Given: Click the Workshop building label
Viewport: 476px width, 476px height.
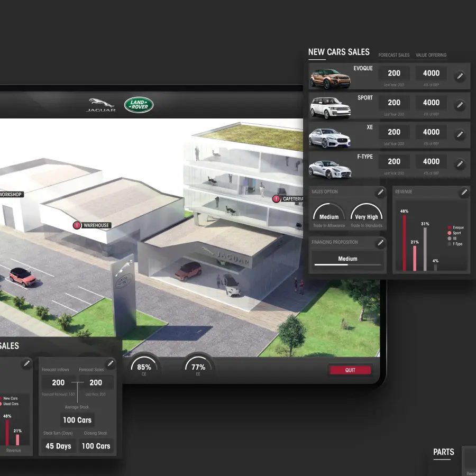Looking at the screenshot, I should pyautogui.click(x=11, y=194).
